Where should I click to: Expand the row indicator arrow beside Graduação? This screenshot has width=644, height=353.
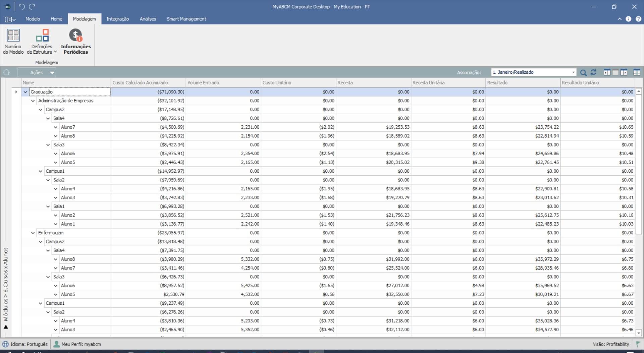[x=16, y=92]
